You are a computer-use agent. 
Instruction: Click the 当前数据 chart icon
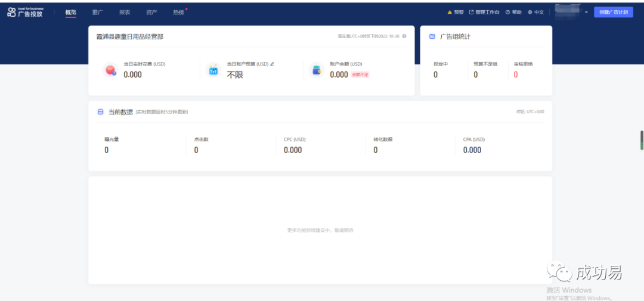[100, 111]
